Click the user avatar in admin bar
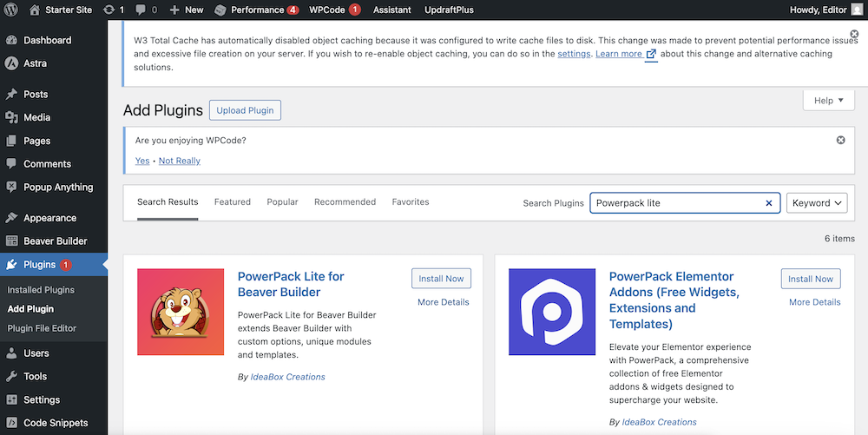The width and height of the screenshot is (868, 435). pyautogui.click(x=857, y=10)
